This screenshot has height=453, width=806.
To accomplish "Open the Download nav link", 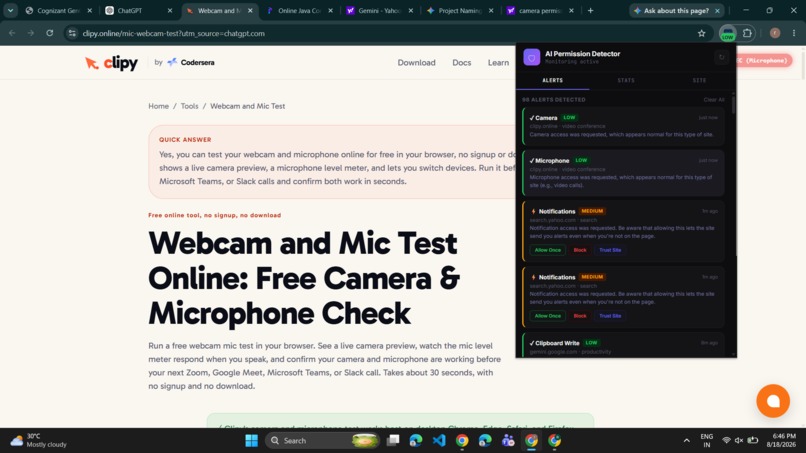I will click(x=416, y=63).
